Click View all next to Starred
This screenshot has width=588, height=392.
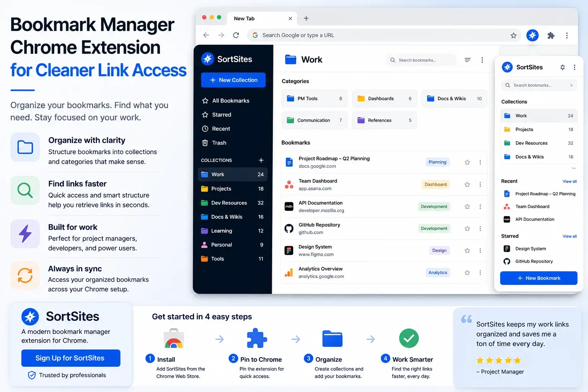click(569, 236)
